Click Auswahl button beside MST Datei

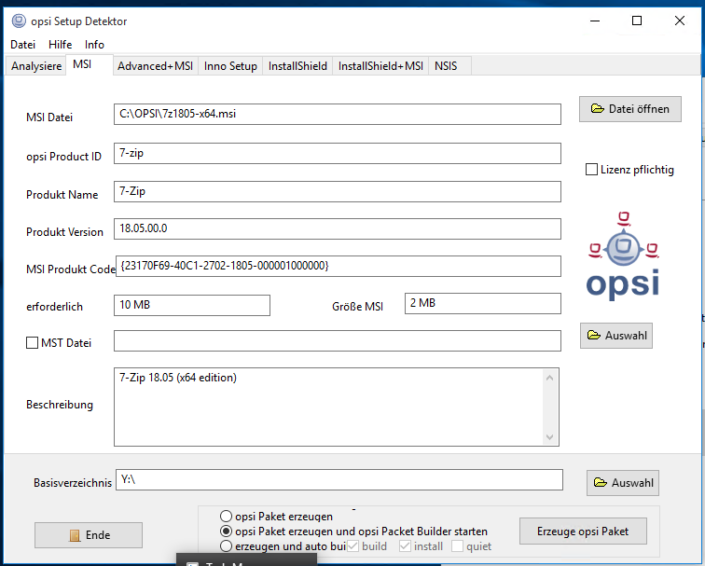pos(616,336)
